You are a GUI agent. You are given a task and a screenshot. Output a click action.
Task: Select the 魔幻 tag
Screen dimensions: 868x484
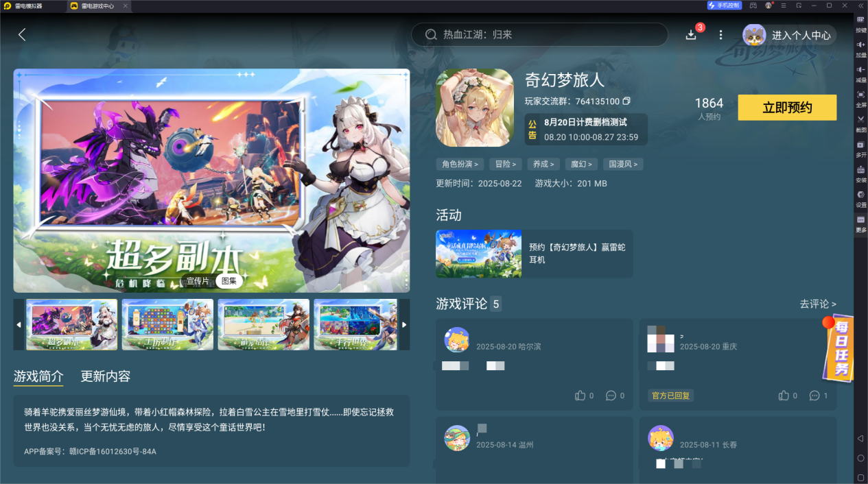coord(581,165)
